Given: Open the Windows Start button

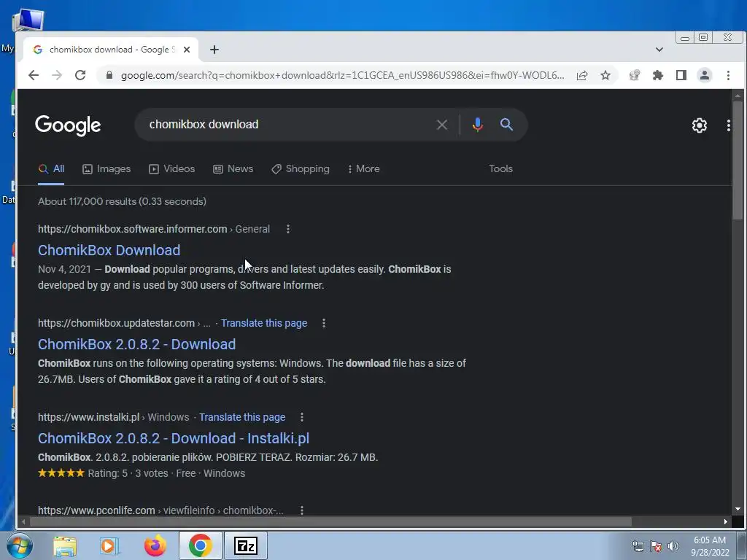Looking at the screenshot, I should click(x=19, y=545).
